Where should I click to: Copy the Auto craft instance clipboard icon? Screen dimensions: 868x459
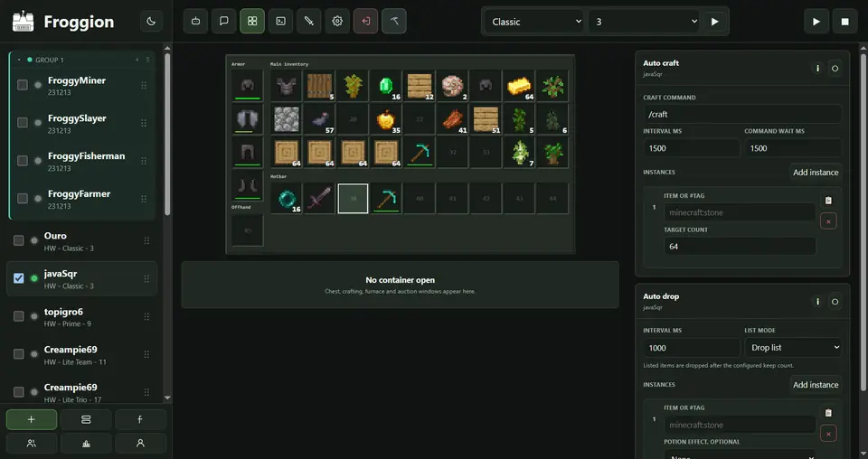(828, 201)
